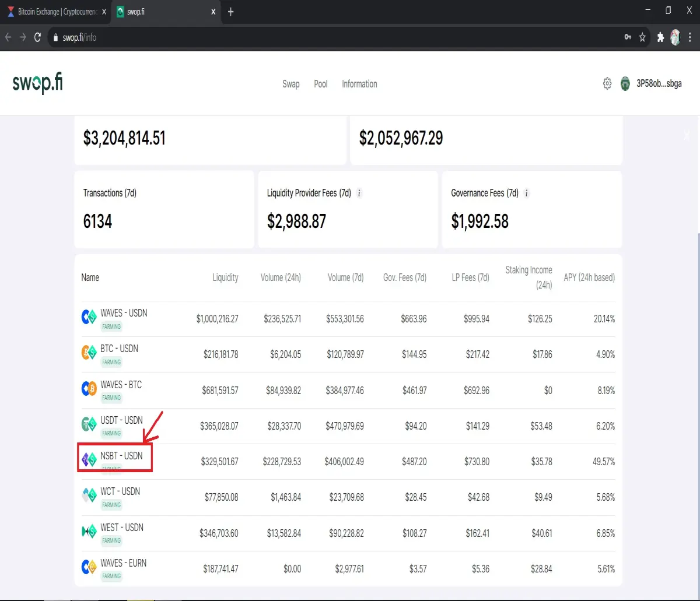Select the $2,052,967.29 total value

coord(401,138)
